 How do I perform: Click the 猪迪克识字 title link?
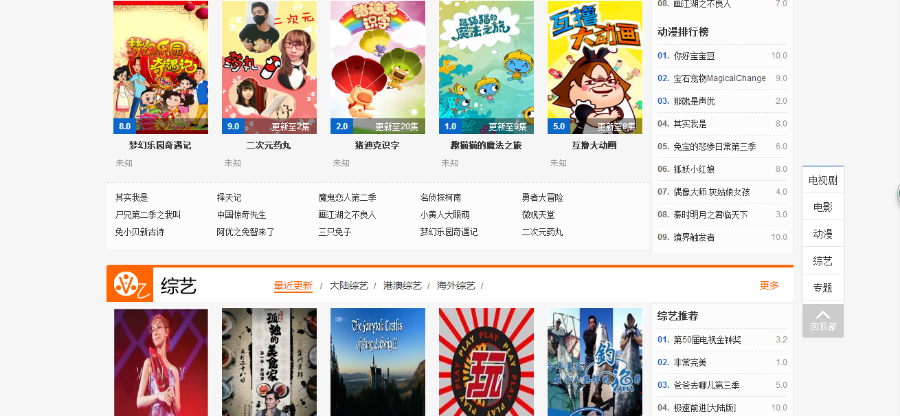(x=377, y=146)
